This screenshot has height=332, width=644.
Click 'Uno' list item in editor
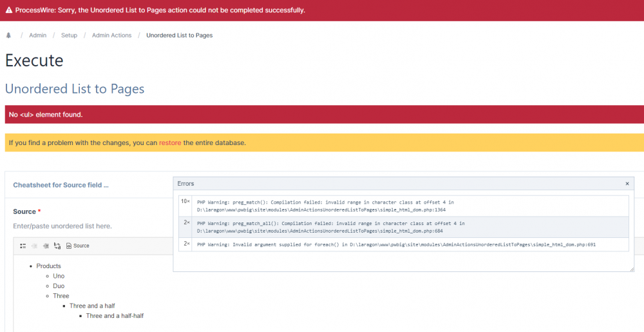(59, 276)
